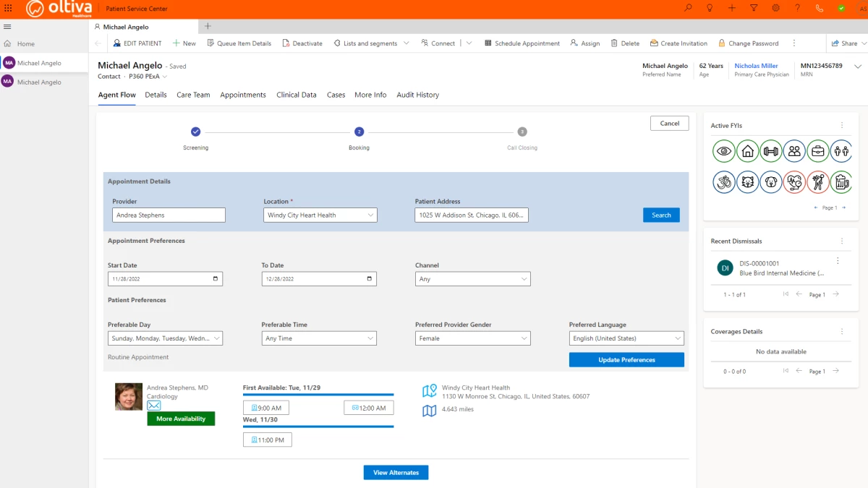
Task: Open the eye vision FYI icon
Action: [x=723, y=151]
